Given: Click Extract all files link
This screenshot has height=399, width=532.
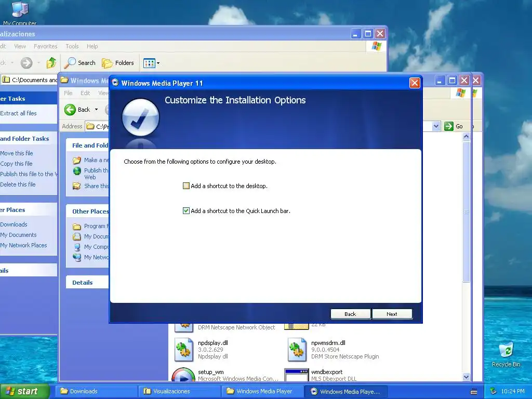Looking at the screenshot, I should 18,113.
